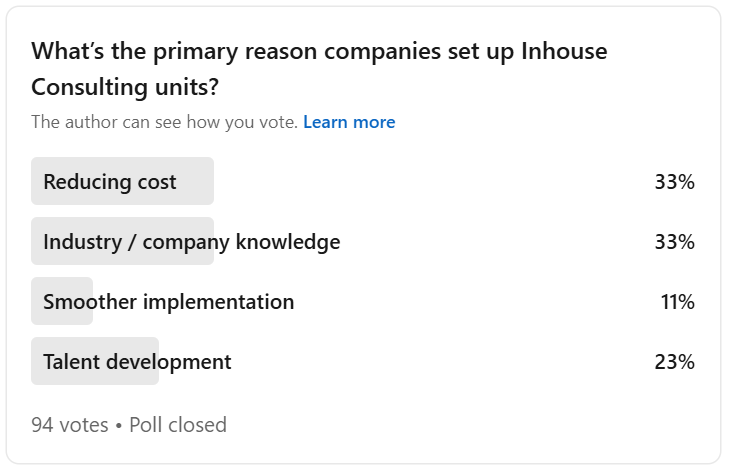
Task: Click the 33% result beside Reducing cost
Action: 675,182
